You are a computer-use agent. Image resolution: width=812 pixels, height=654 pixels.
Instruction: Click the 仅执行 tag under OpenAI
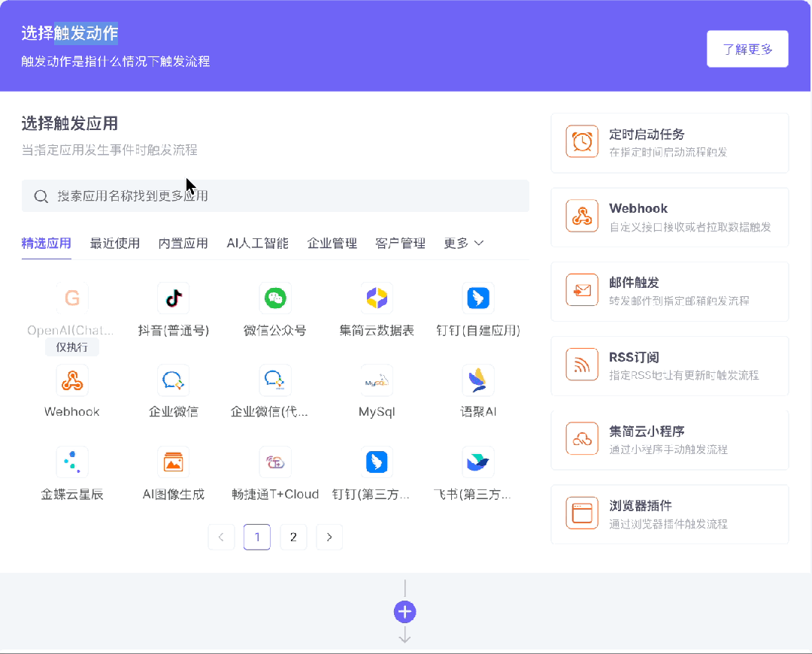pyautogui.click(x=72, y=347)
